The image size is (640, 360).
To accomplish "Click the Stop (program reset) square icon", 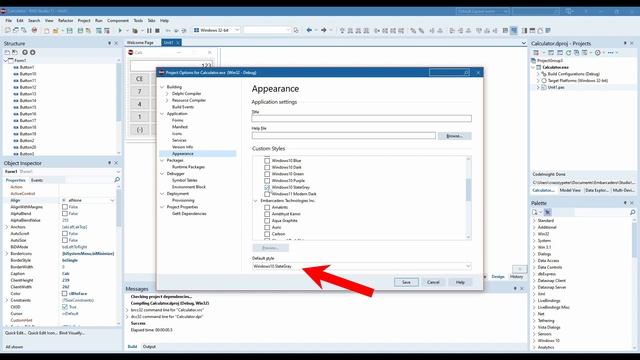I will (x=157, y=30).
